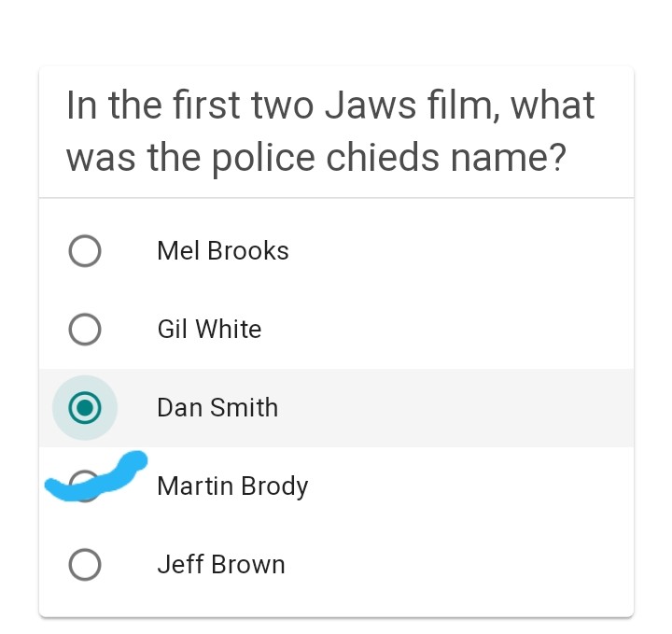This screenshot has height=634, width=672.
Task: Pick the radio button beside Martin Brody
Action: (85, 486)
